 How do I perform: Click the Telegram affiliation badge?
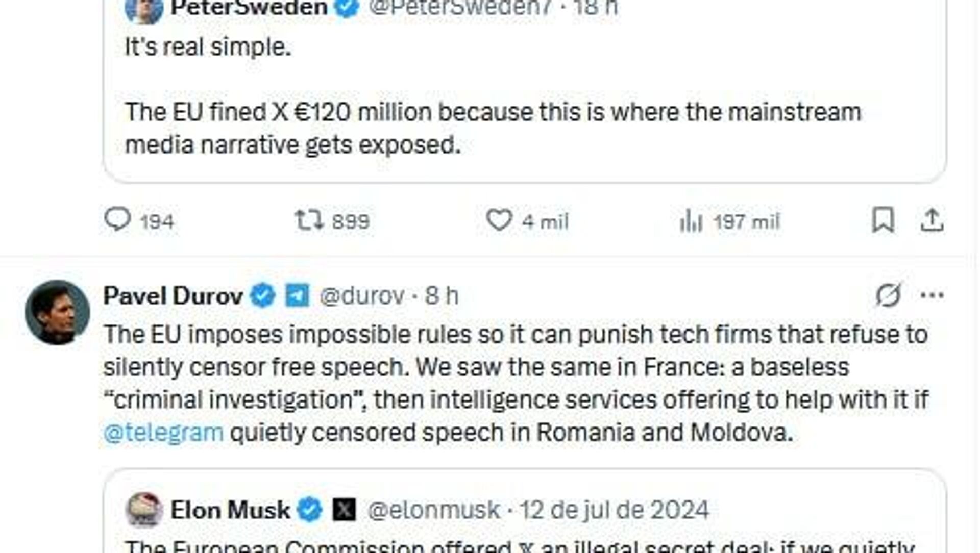297,296
